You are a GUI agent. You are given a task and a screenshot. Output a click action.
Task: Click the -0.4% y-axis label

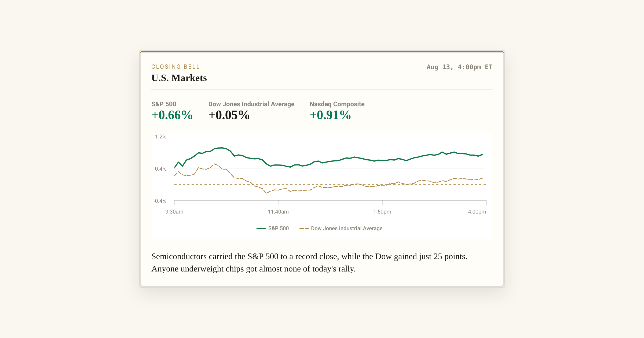click(x=160, y=201)
